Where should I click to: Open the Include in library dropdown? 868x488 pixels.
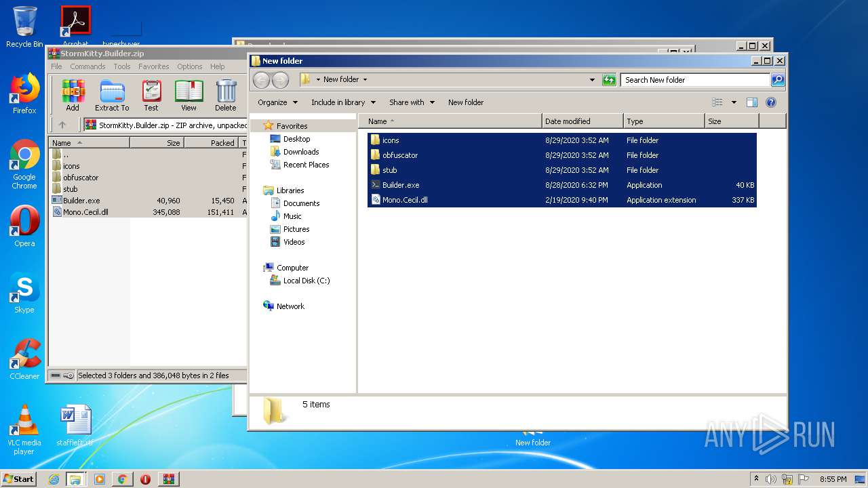pos(343,102)
